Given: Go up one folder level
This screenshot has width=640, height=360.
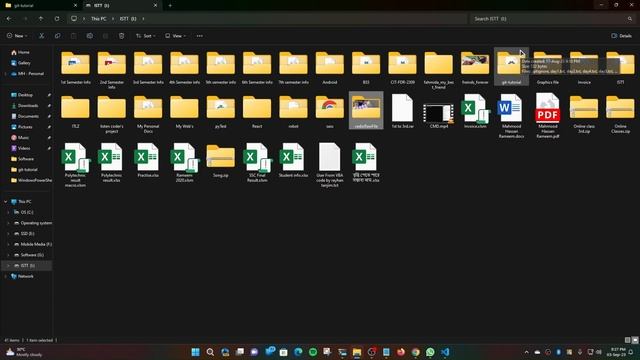Looking at the screenshot, I should click(x=41, y=19).
